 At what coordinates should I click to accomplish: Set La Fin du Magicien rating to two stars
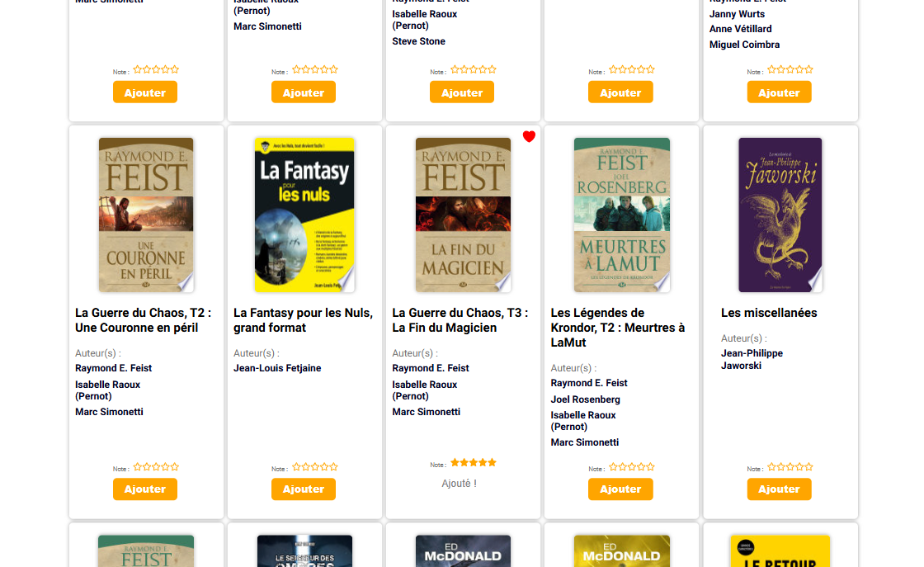click(x=464, y=463)
